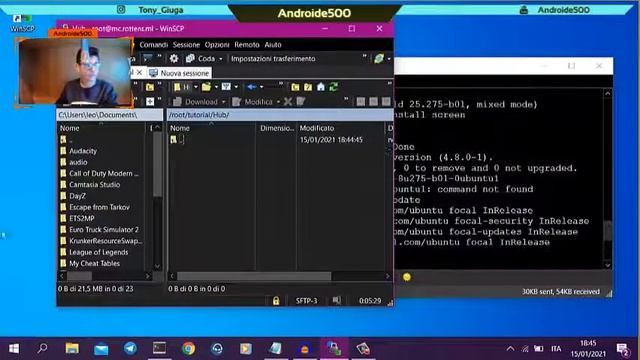The width and height of the screenshot is (640, 360).
Task: Open File Explorer from the taskbar
Action: coord(72,348)
